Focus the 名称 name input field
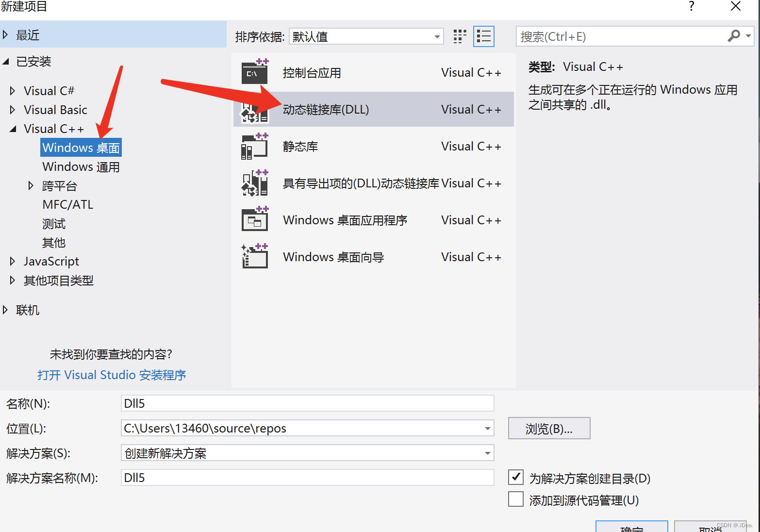This screenshot has height=532, width=760. click(307, 403)
